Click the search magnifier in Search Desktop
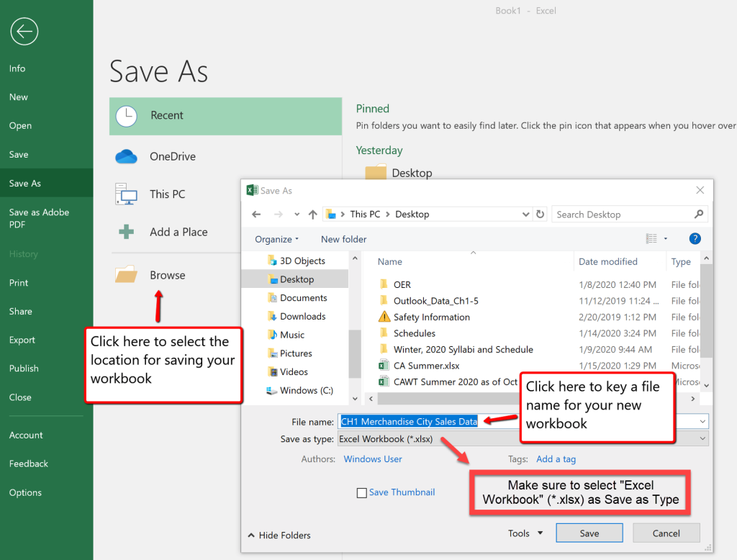This screenshot has width=737, height=560. 699,214
